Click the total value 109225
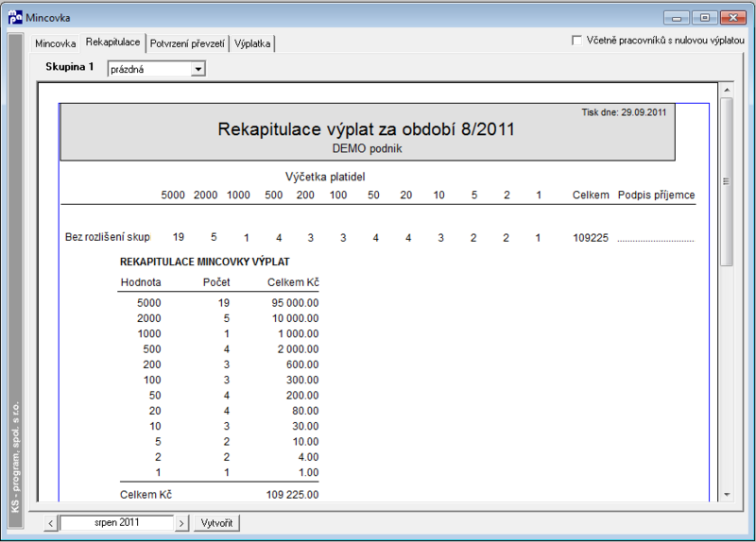 (591, 238)
